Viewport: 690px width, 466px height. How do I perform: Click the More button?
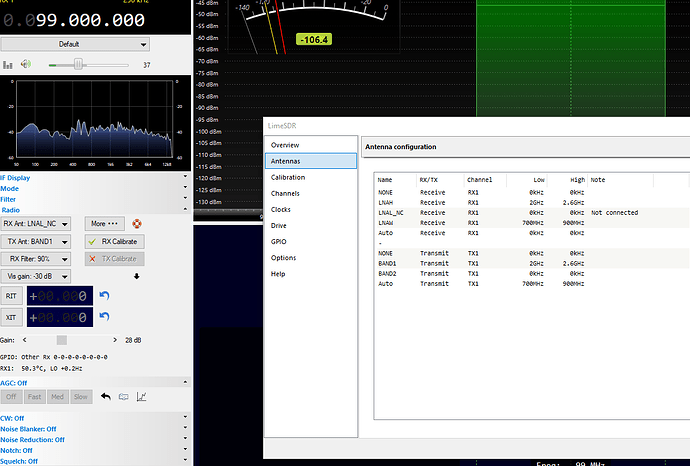(105, 224)
